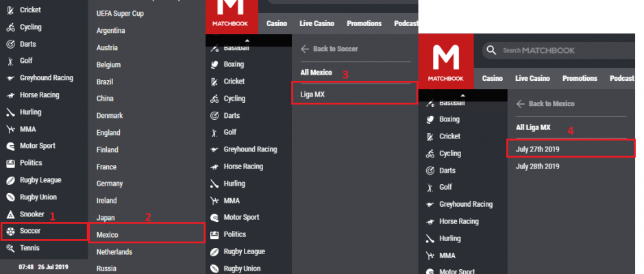Choose China in the country list

pyautogui.click(x=105, y=99)
